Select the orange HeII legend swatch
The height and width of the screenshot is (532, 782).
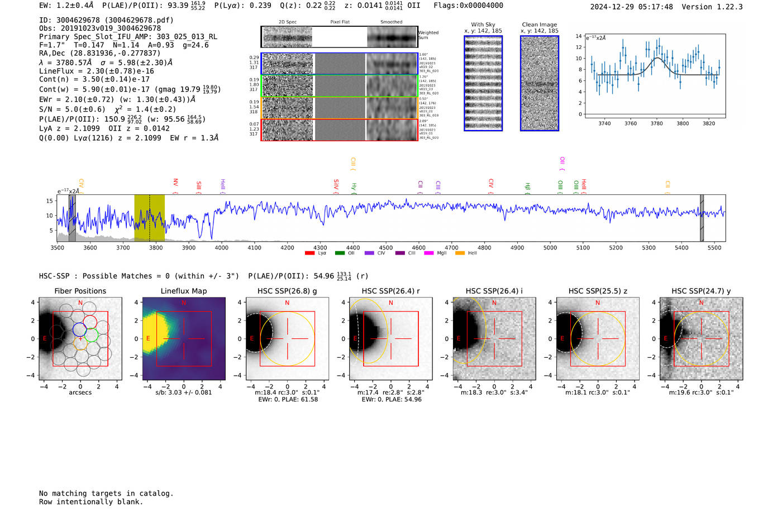[460, 253]
